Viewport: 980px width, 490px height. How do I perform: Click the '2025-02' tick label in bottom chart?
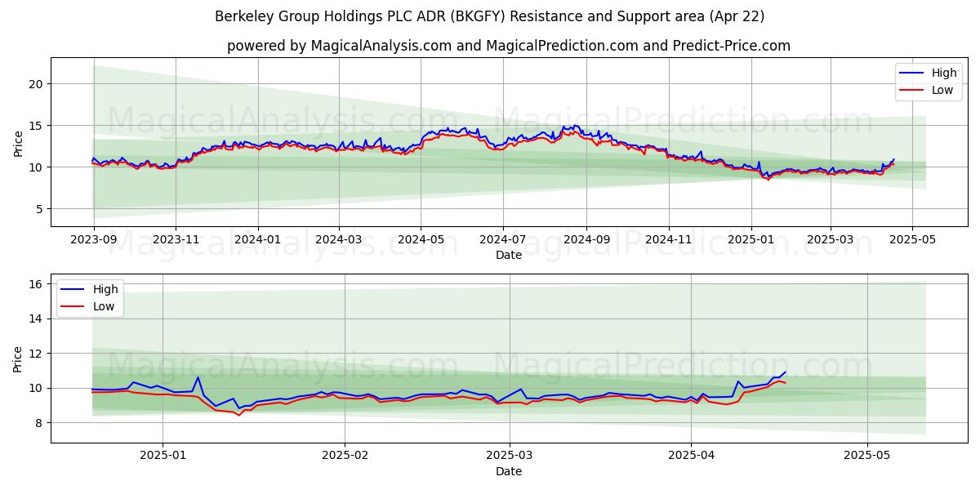(345, 456)
